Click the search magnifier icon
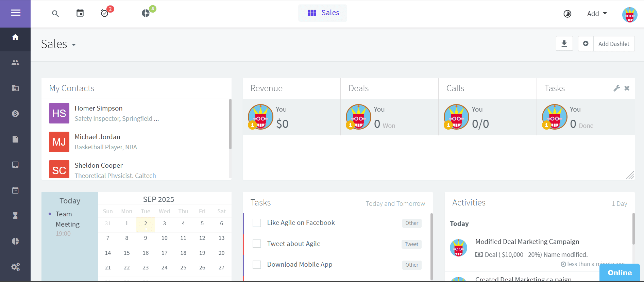This screenshot has height=282, width=644. [x=55, y=14]
